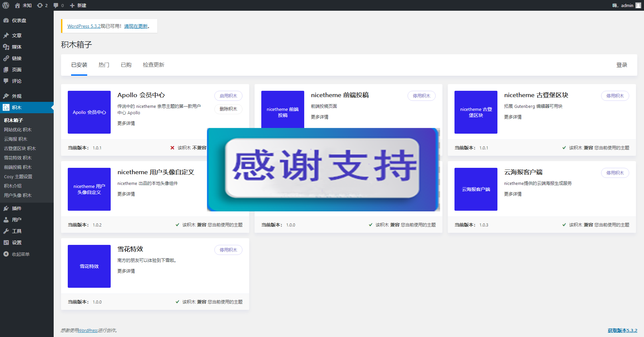Click the Apollo 会员中心 thumbnail
This screenshot has width=644, height=337.
coord(89,112)
